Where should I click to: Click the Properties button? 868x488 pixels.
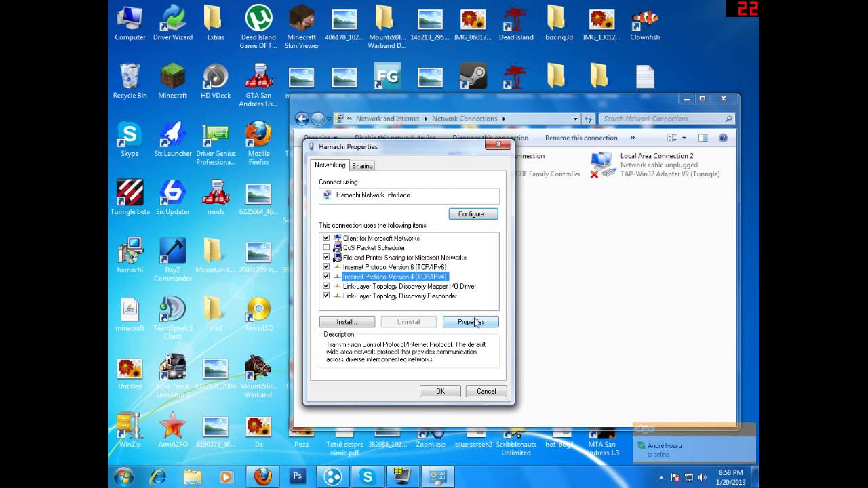tap(471, 322)
